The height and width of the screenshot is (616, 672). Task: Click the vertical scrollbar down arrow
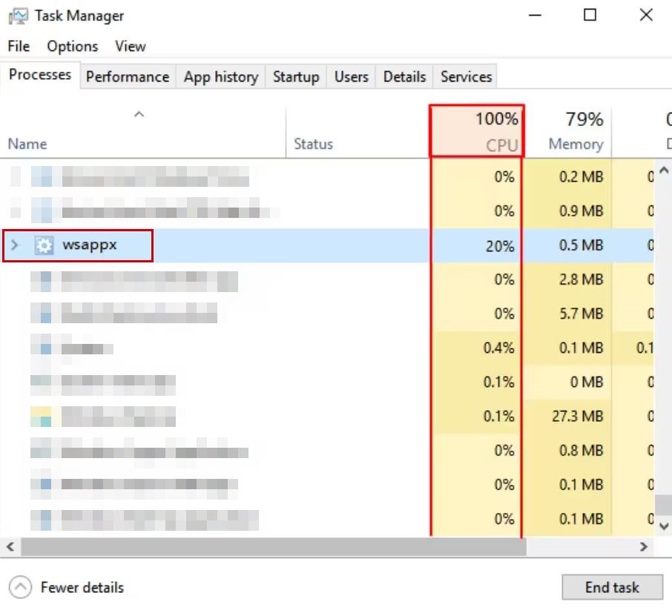point(664,525)
